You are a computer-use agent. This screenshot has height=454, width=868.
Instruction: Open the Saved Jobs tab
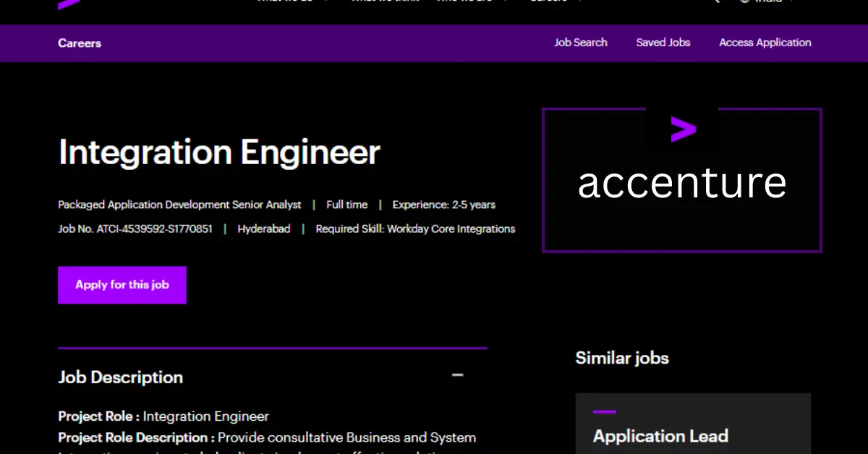click(x=663, y=43)
